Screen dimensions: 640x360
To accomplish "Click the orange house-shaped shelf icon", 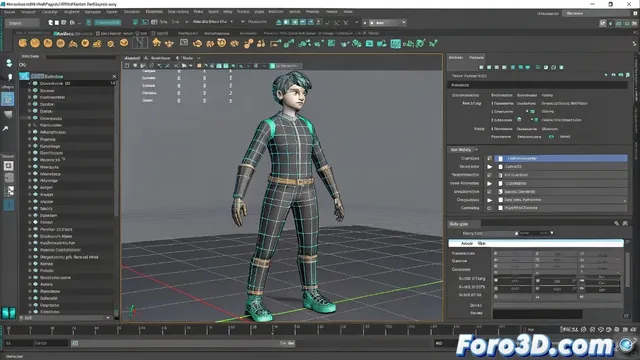I will (x=156, y=42).
